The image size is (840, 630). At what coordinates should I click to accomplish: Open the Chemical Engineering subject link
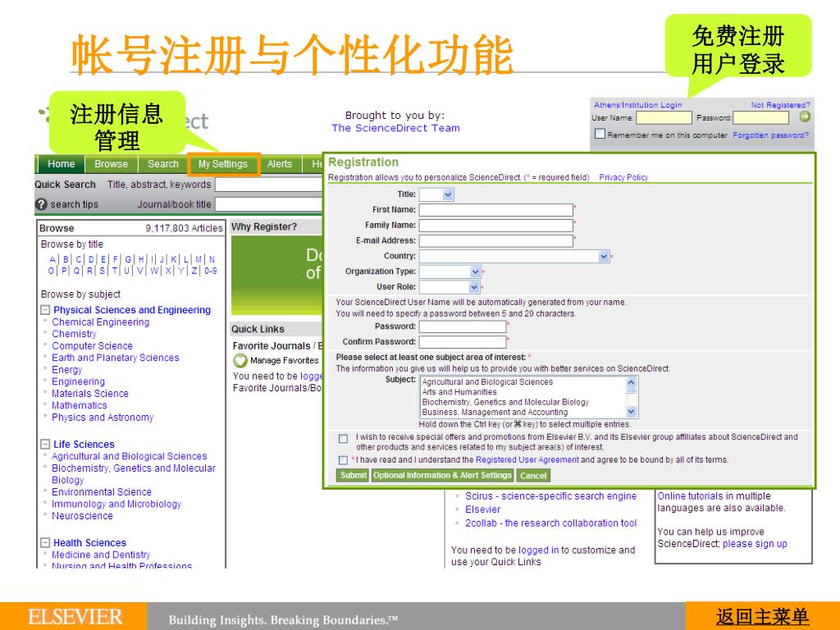(100, 322)
